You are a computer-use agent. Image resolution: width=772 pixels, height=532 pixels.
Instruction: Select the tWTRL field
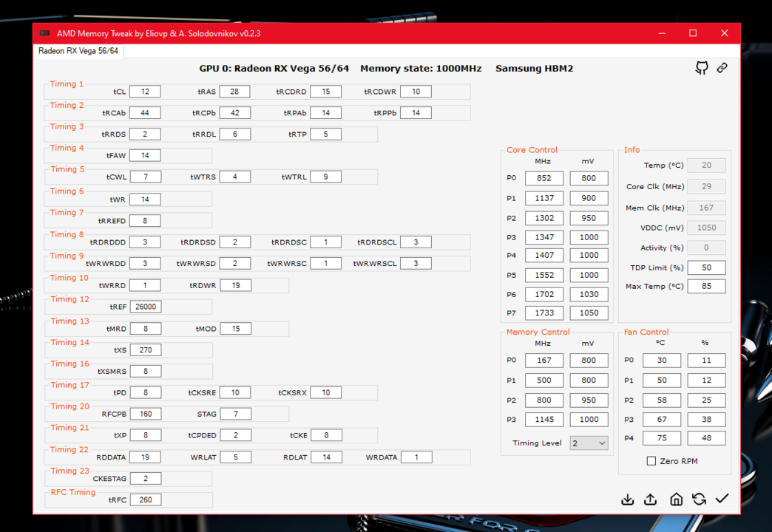click(x=325, y=177)
